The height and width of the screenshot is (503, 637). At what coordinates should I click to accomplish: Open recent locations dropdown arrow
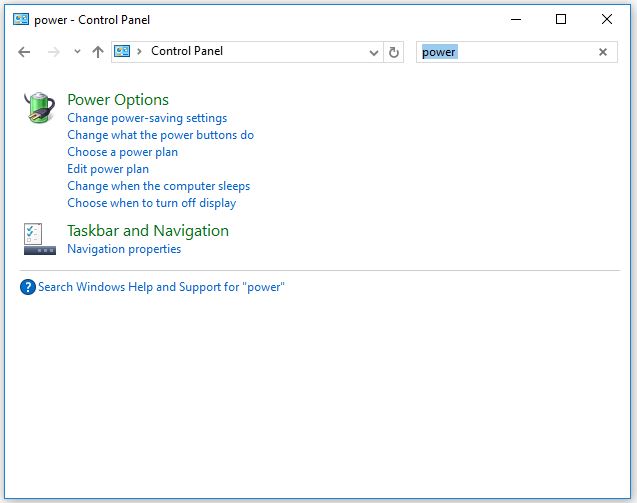tap(77, 52)
